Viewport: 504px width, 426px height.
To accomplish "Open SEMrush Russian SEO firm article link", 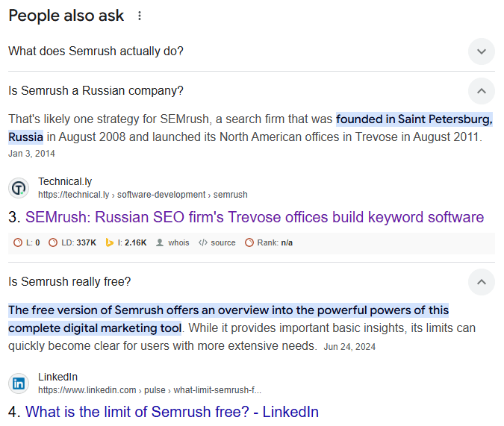I will click(254, 218).
